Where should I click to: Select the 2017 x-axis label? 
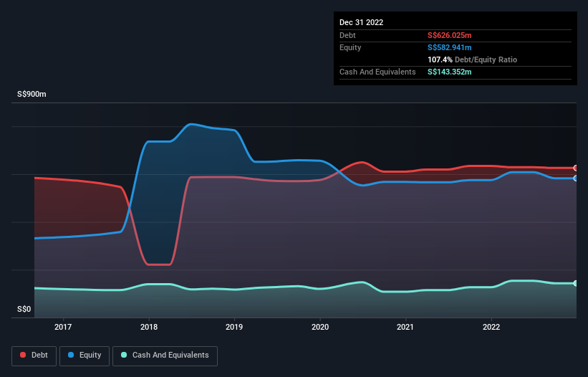coord(63,327)
